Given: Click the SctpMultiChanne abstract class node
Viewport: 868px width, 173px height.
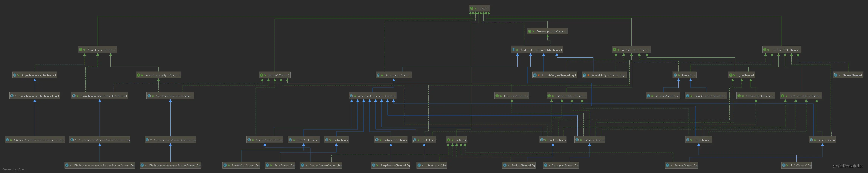Looking at the screenshot, I should click(x=304, y=140).
